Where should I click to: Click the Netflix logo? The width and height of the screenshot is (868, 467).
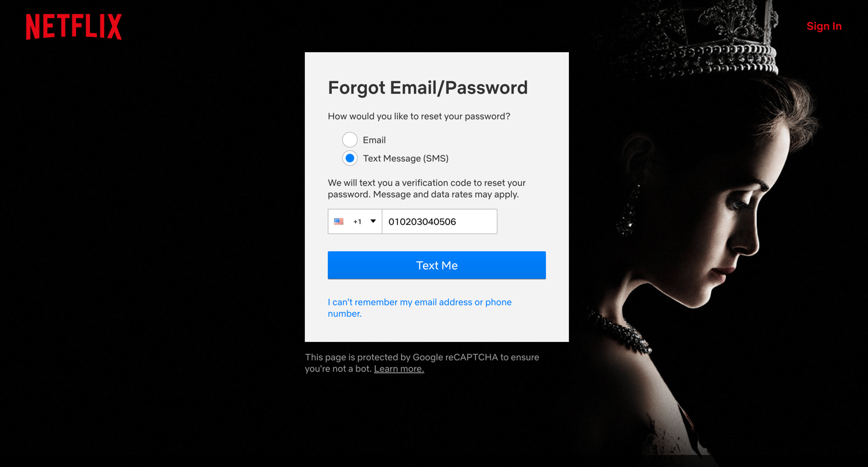(74, 27)
